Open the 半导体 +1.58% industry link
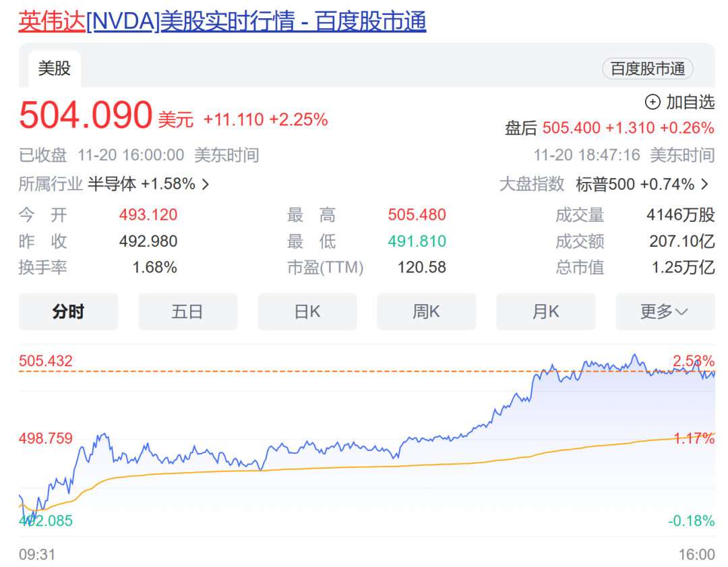This screenshot has width=728, height=567. [141, 184]
